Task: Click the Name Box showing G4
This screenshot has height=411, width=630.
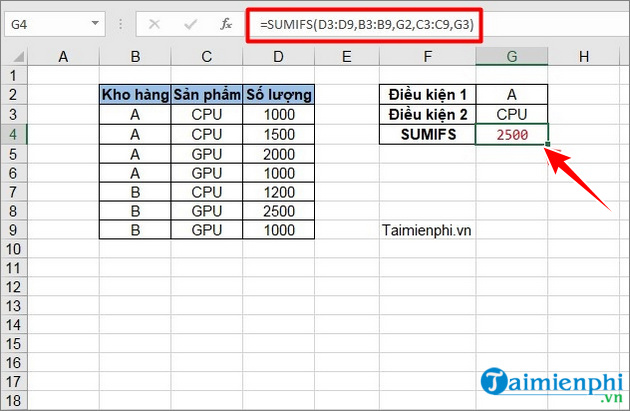Action: (55, 25)
